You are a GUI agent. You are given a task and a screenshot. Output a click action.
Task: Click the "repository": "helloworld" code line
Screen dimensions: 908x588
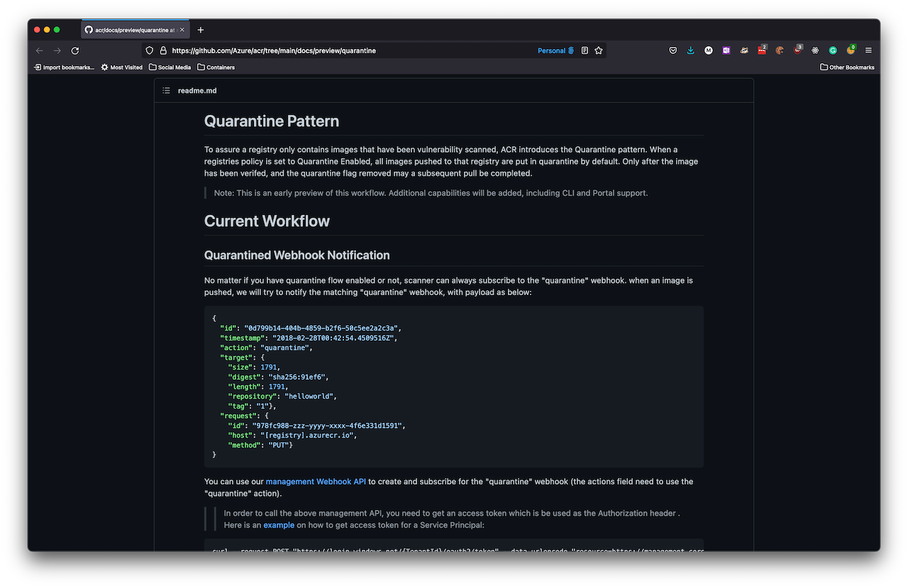click(282, 396)
